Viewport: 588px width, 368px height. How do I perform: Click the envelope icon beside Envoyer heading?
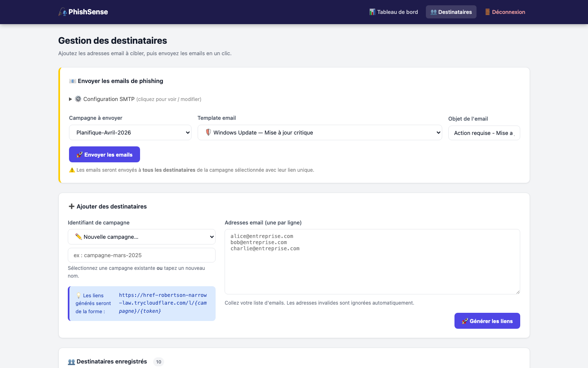pyautogui.click(x=72, y=81)
